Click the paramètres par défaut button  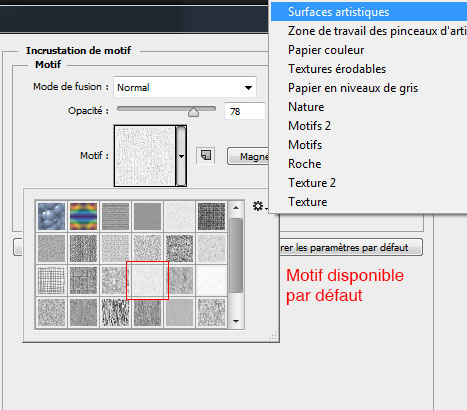351,248
